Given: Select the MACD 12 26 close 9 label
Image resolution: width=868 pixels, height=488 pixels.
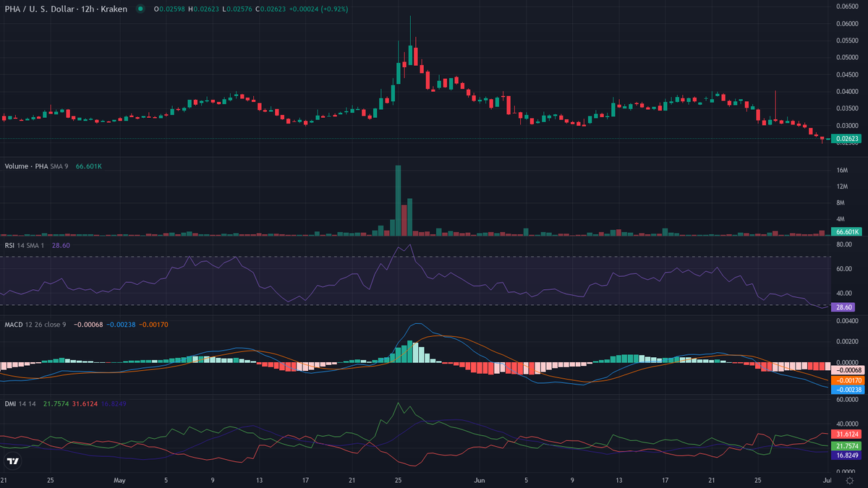Looking at the screenshot, I should (x=35, y=325).
